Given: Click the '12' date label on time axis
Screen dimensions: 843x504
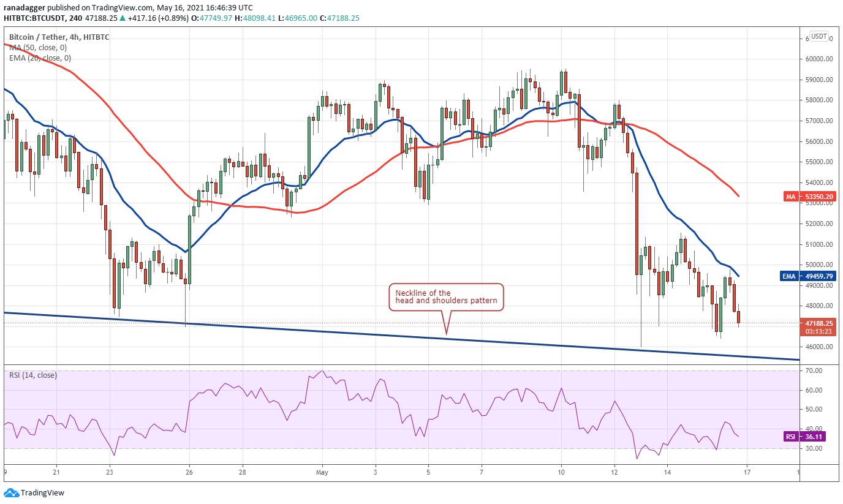Looking at the screenshot, I should tap(614, 473).
